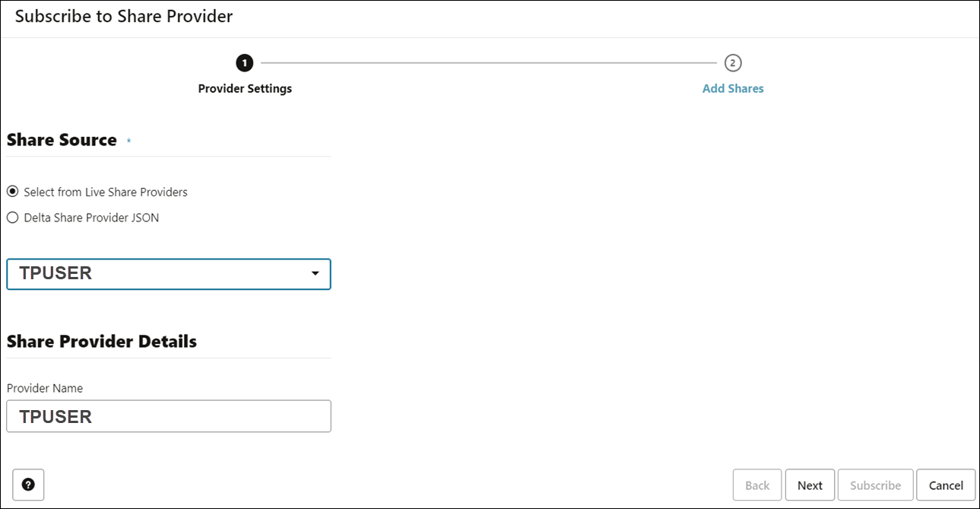Open the help question mark icon

click(28, 485)
